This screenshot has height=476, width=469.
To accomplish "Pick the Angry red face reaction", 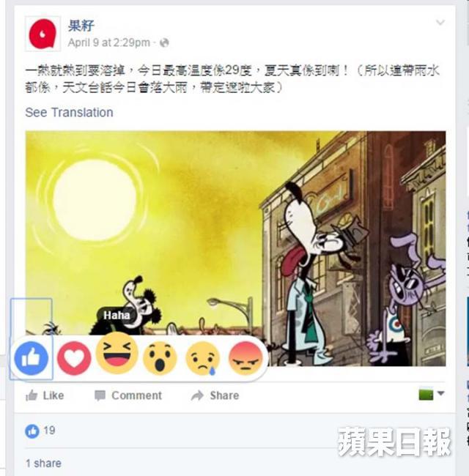I will point(245,358).
